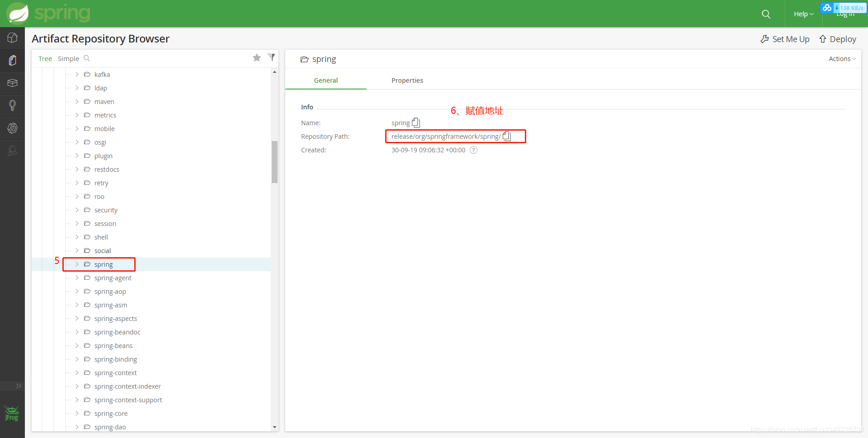
Task: Click Log In link in header
Action: 845,14
